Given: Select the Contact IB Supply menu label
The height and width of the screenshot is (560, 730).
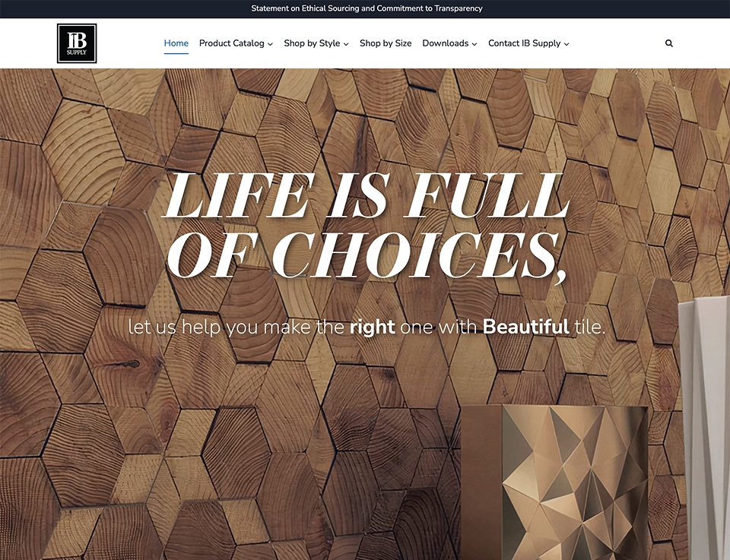Looking at the screenshot, I should coord(524,43).
